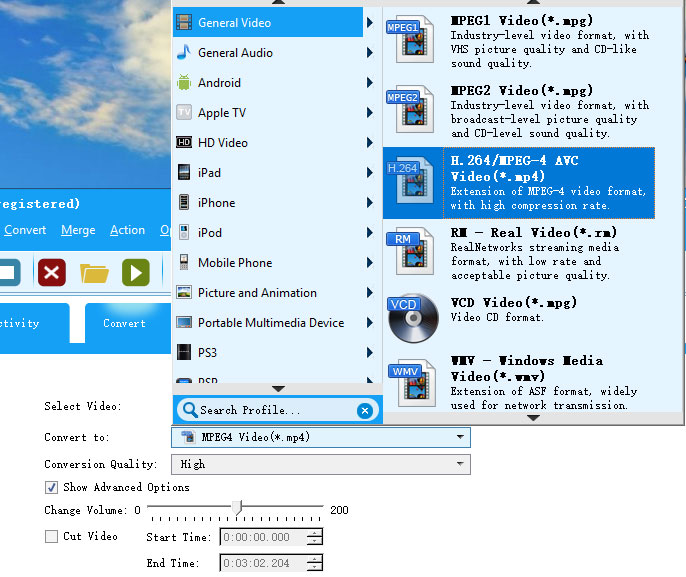The image size is (686, 577).
Task: Open the yellow folder toolbar icon
Action: [94, 273]
